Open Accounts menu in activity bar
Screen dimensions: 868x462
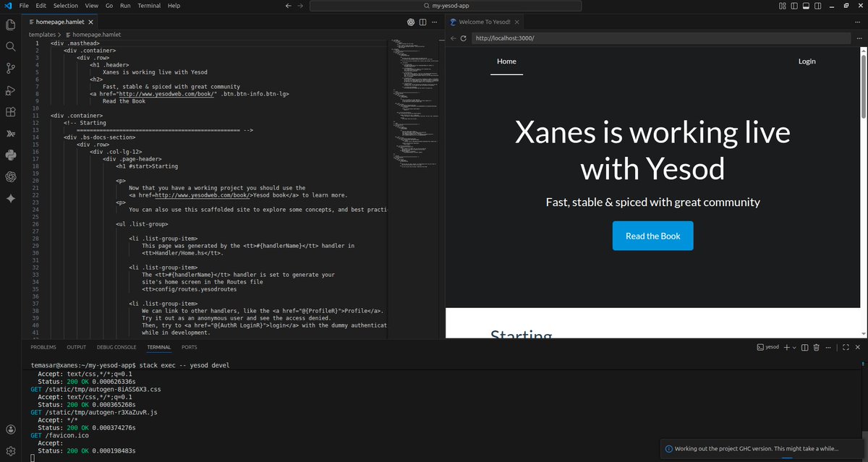tap(10, 429)
